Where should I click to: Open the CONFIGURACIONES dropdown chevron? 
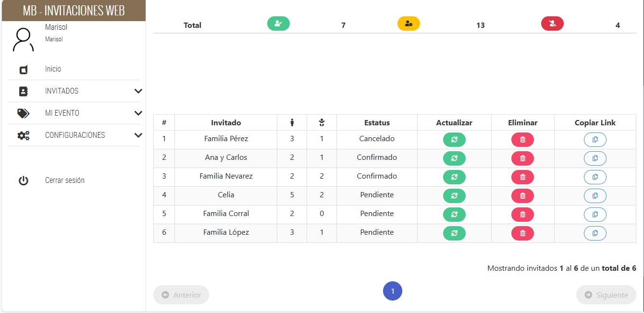(138, 135)
